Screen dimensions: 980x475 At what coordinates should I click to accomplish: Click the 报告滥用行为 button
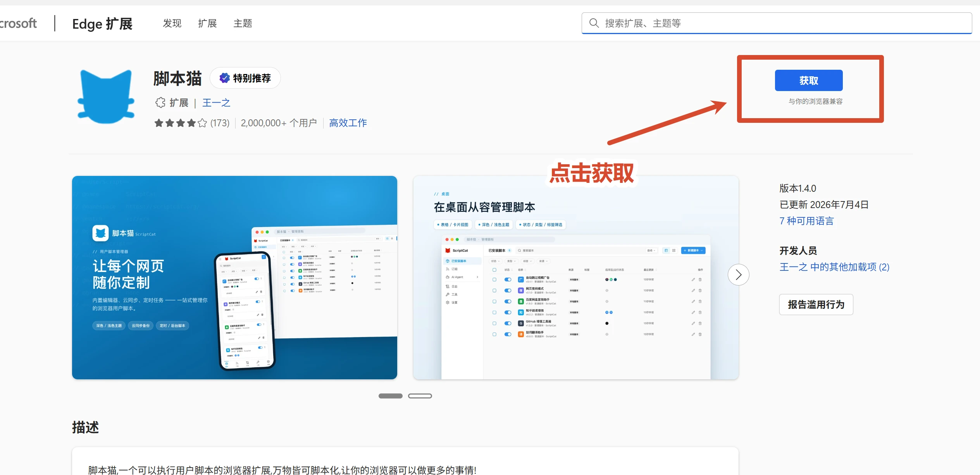point(816,305)
